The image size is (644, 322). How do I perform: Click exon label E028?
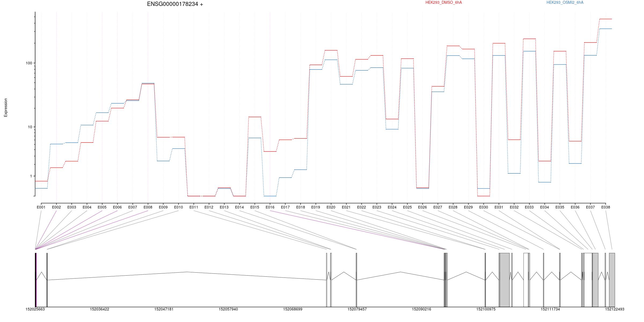(453, 207)
